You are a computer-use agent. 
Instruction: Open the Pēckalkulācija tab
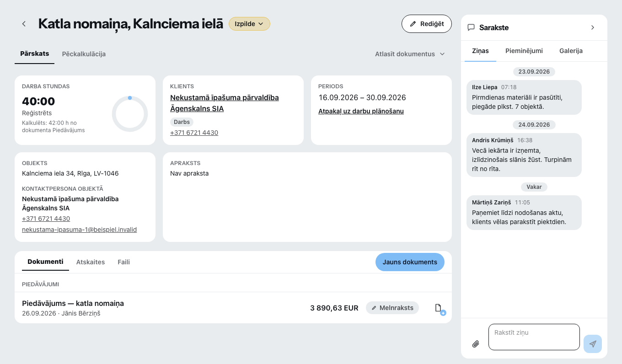[84, 54]
